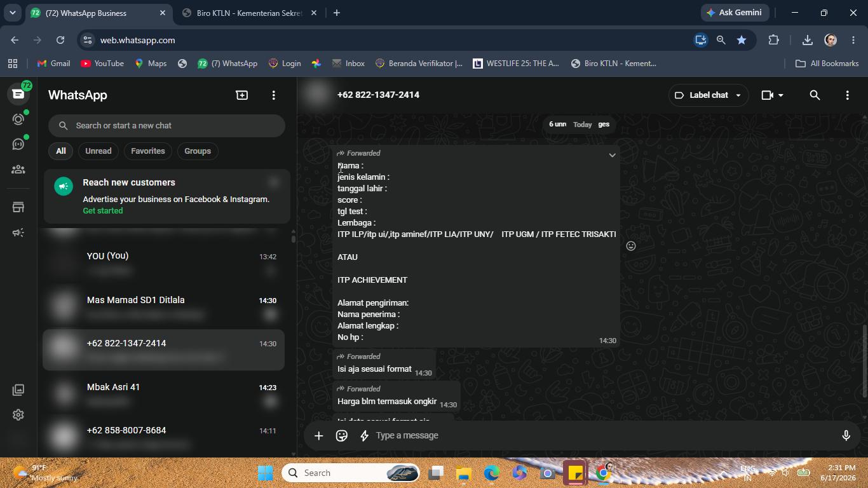Switch to the WhatsApp Business browser tab
The height and width of the screenshot is (488, 868).
click(x=98, y=13)
